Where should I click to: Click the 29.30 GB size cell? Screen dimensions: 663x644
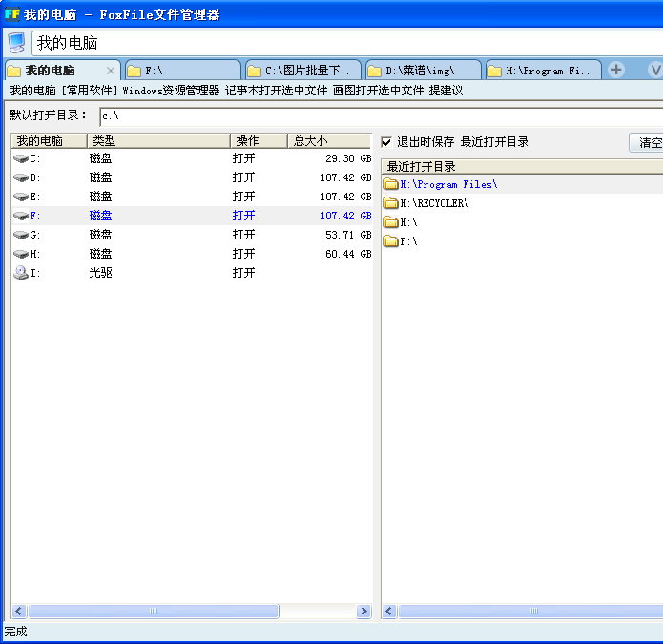(x=348, y=158)
